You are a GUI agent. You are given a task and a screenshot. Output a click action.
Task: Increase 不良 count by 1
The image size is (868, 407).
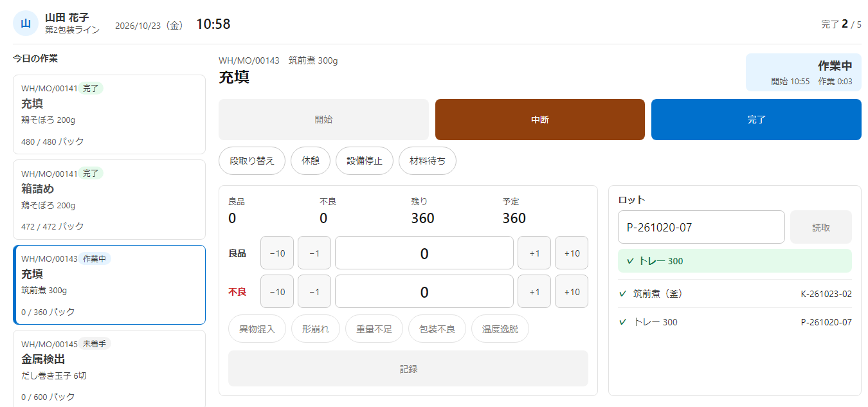click(x=534, y=292)
